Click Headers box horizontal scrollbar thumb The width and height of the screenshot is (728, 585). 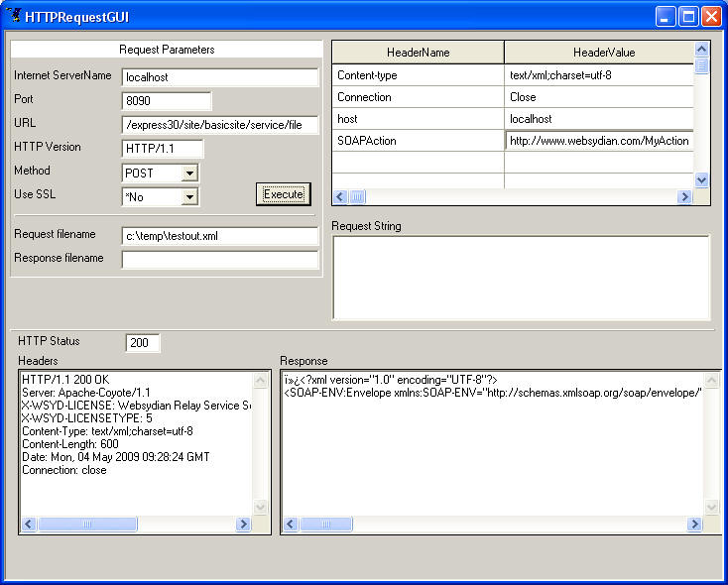[87, 525]
